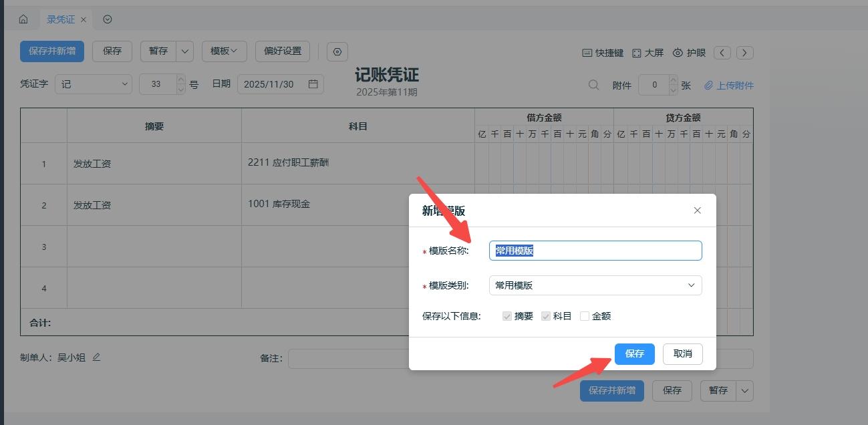Screen dimensions: 868x425
Task: Go to the home tab icon
Action: coord(23,19)
